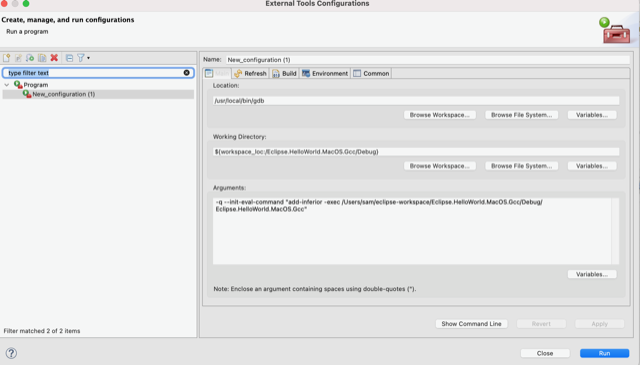This screenshot has width=640, height=365.
Task: Click inside the Arguments text area
Action: [x=412, y=231]
